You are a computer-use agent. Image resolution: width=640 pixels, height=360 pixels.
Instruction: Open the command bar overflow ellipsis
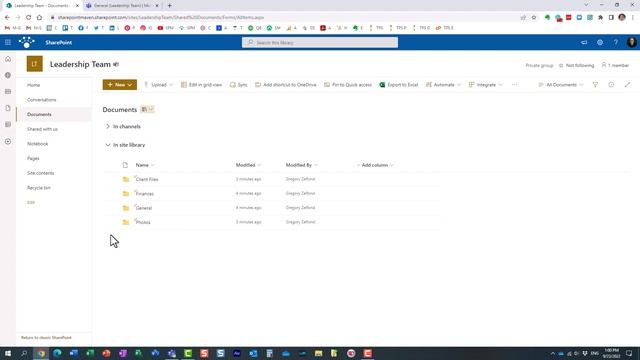click(514, 85)
